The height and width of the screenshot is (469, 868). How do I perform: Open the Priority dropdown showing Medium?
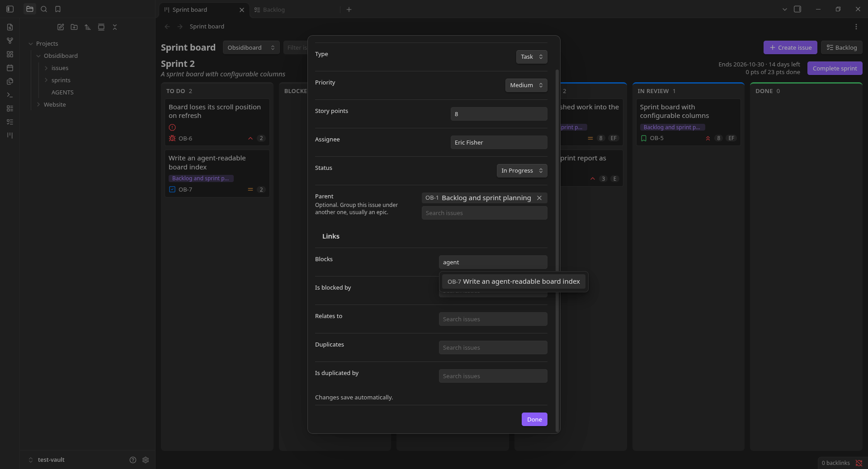point(526,85)
